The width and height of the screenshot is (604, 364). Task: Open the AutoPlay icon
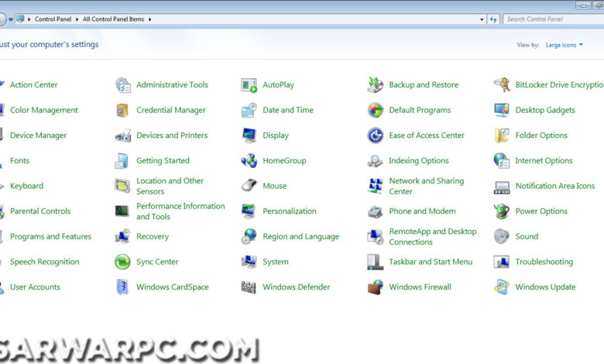click(x=249, y=84)
